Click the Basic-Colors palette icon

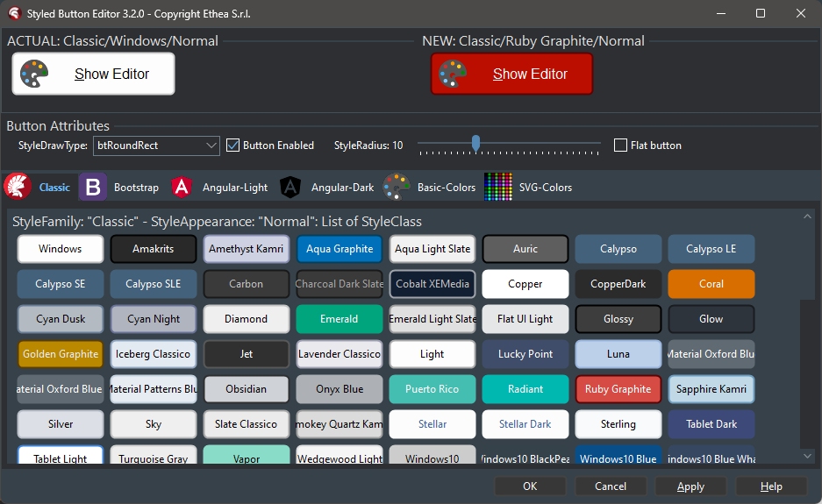(397, 187)
